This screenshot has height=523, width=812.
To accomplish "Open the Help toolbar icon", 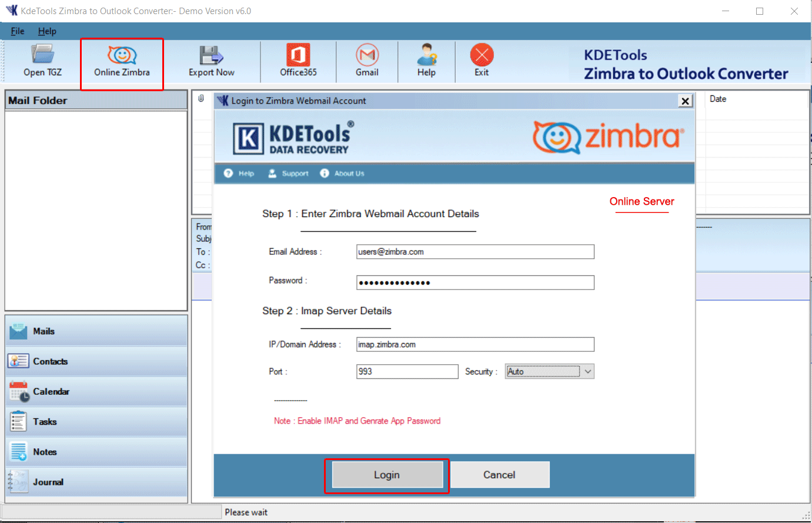I will pos(426,61).
